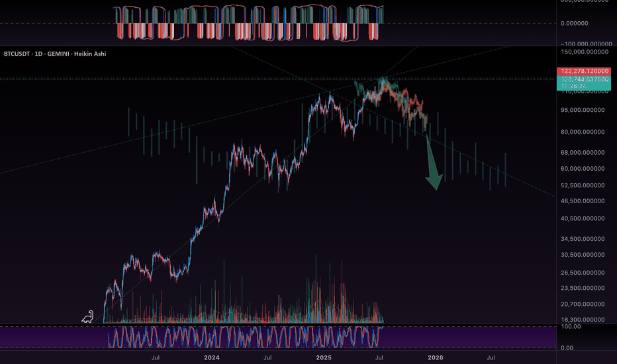
Task: Click the 80,000.000000 price axis label
Action: (x=583, y=132)
